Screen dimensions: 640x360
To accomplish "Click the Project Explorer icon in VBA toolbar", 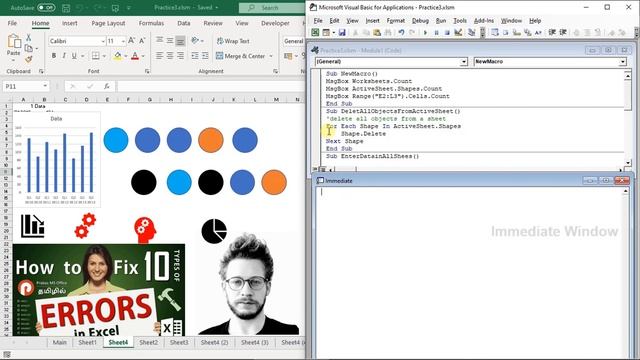I will (x=471, y=33).
